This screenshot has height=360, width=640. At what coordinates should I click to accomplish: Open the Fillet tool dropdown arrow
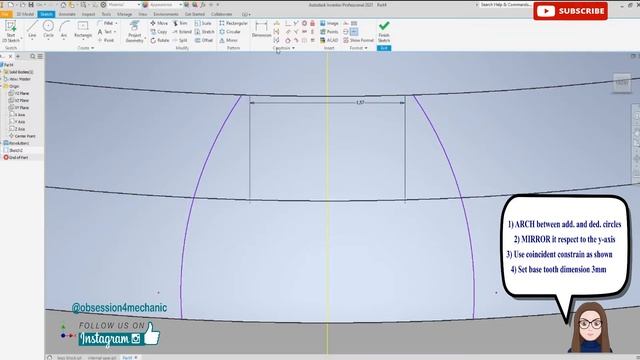pyautogui.click(x=116, y=23)
